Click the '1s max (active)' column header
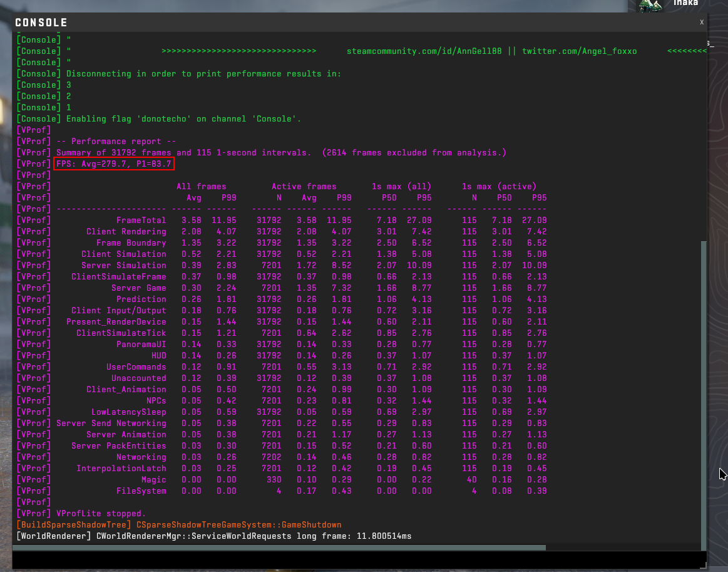The image size is (728, 572). tap(499, 187)
